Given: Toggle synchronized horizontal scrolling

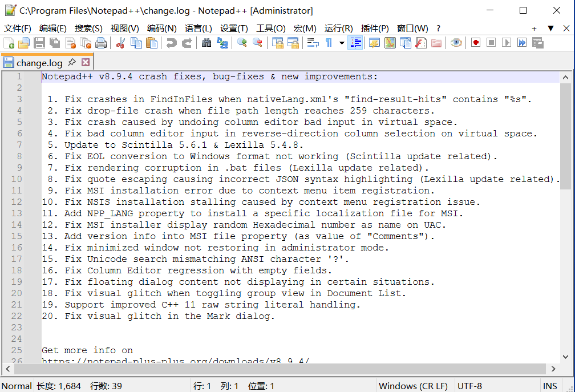Looking at the screenshot, I should tap(293, 43).
